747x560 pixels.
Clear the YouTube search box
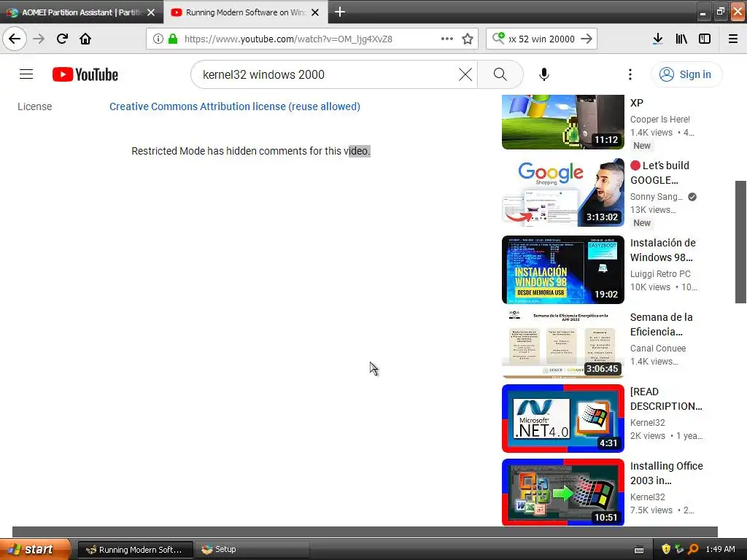(x=465, y=74)
